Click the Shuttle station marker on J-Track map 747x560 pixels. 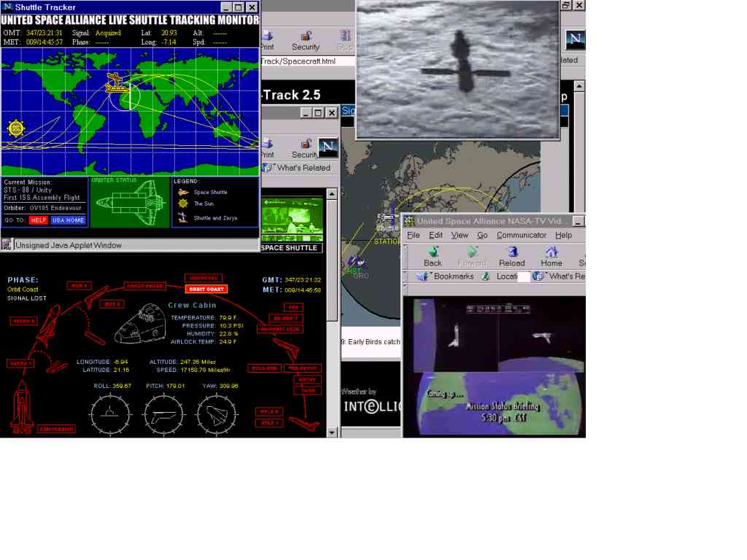click(387, 217)
